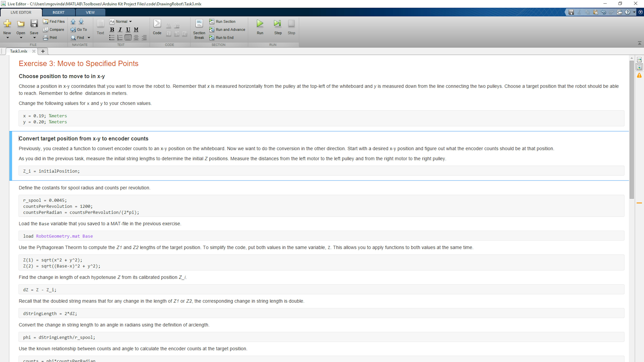644x362 pixels.
Task: Click the comment percent icon
Action: coord(169,26)
